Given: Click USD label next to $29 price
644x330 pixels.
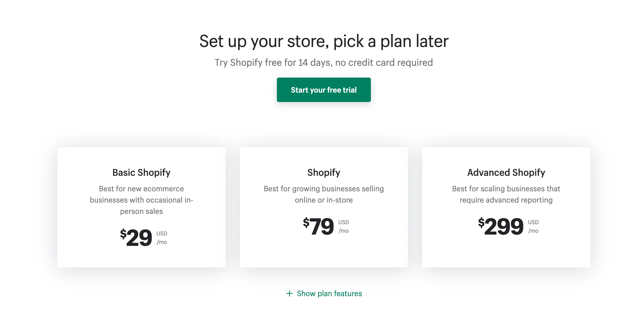Looking at the screenshot, I should (162, 233).
